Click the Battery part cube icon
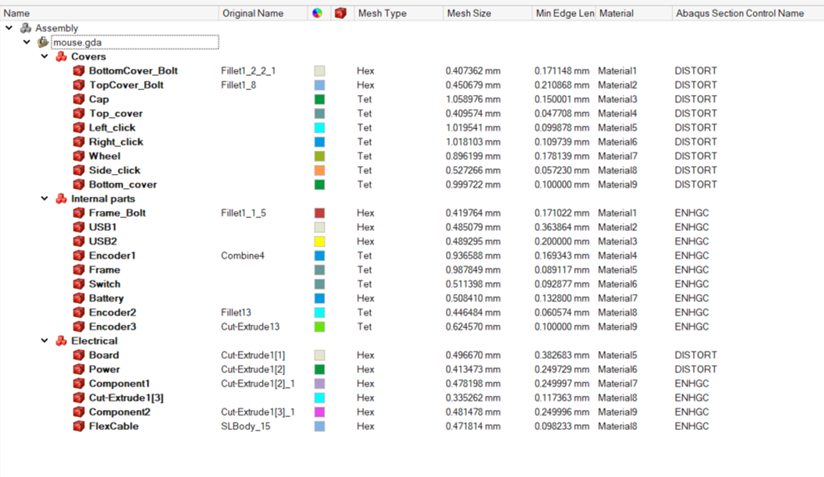Viewport: 824px width, 477px height. [78, 298]
